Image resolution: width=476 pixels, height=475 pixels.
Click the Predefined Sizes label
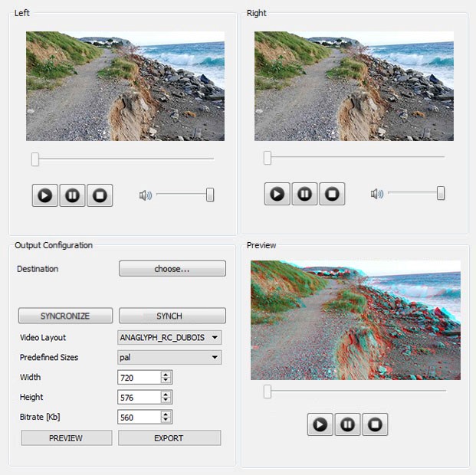coord(49,357)
